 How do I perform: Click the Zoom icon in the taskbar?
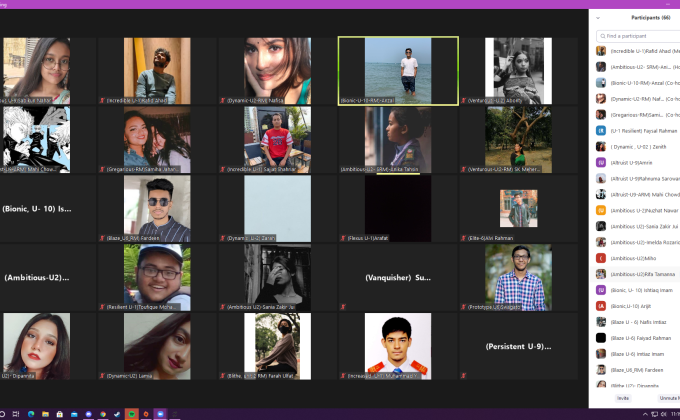160,413
